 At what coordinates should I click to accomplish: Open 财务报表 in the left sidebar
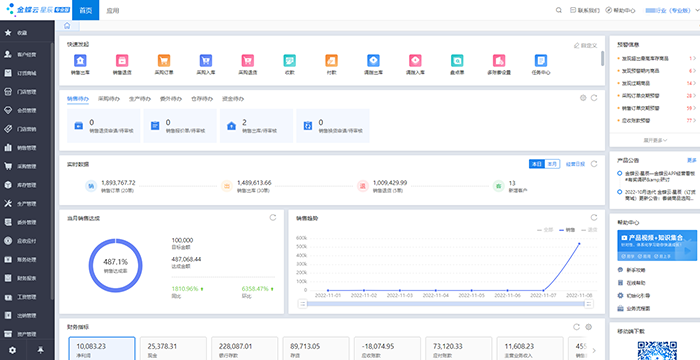[x=27, y=278]
